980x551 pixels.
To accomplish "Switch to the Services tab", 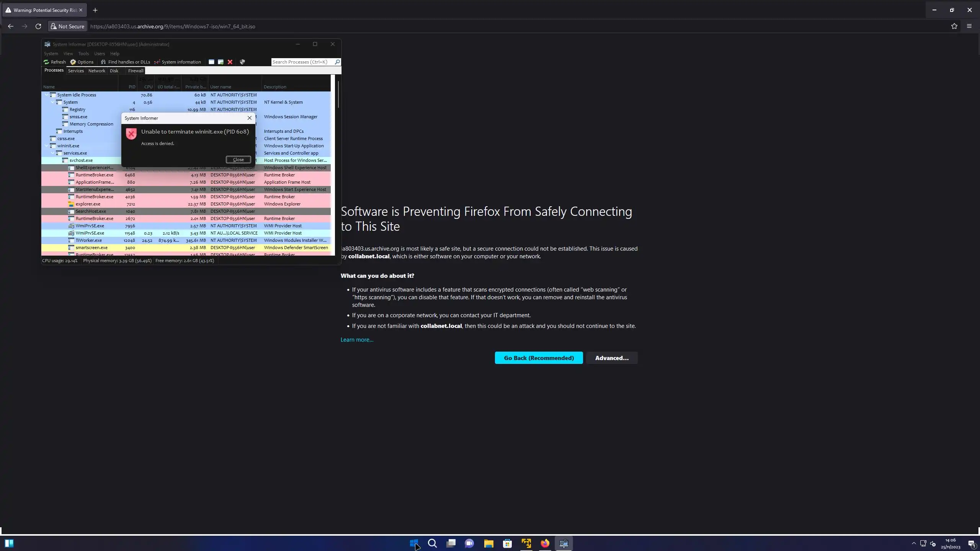I will click(x=76, y=71).
